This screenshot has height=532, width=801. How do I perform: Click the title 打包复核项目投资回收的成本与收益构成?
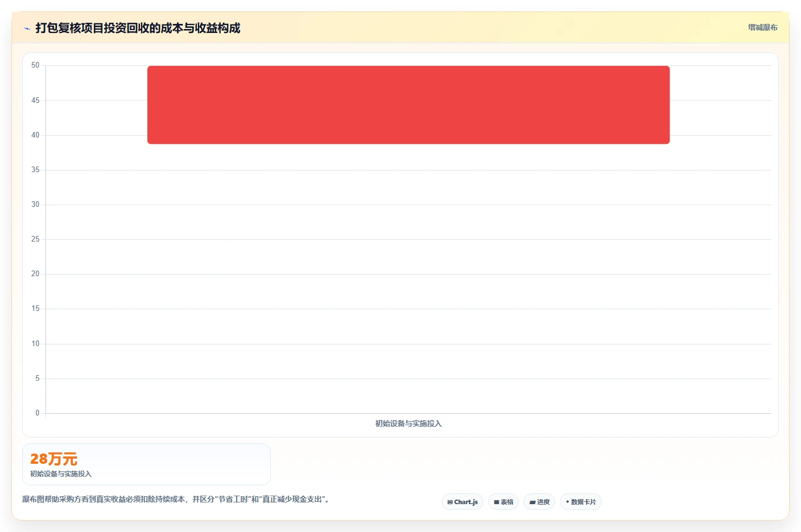point(138,28)
